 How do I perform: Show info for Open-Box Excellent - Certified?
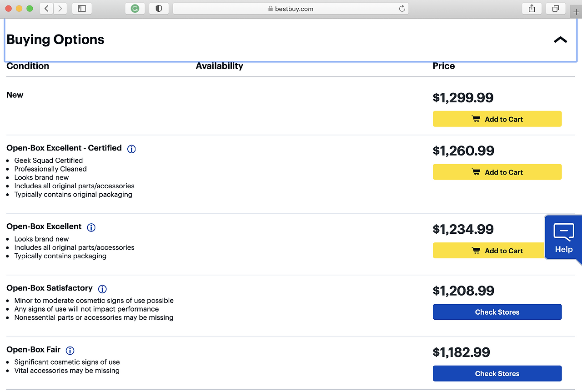click(x=131, y=149)
